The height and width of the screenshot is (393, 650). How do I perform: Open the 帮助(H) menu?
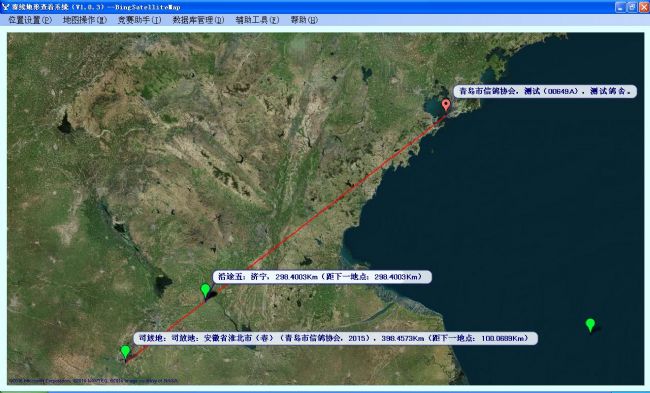coord(304,20)
